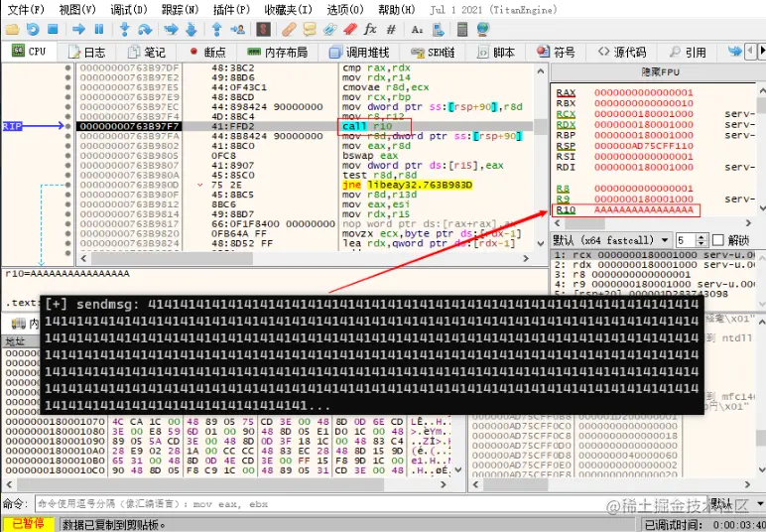Open the Intermodular calls icon
766x532 pixels.
tap(439, 30)
